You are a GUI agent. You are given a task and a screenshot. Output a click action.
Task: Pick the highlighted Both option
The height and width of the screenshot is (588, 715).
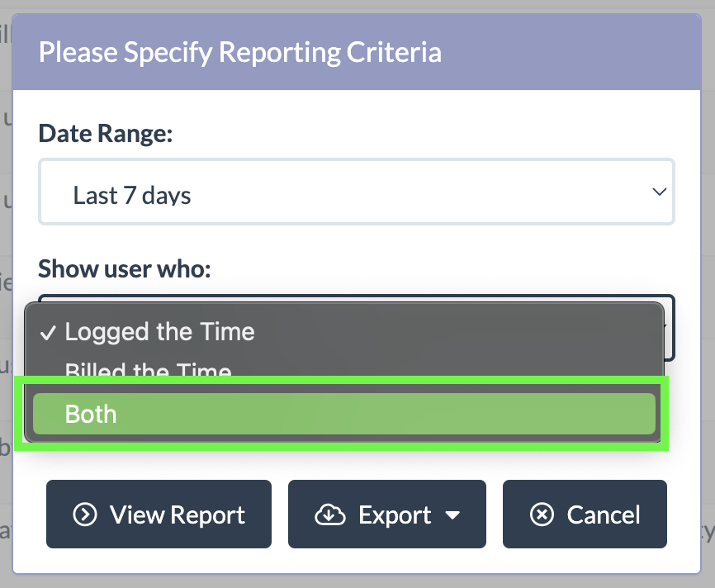[343, 414]
